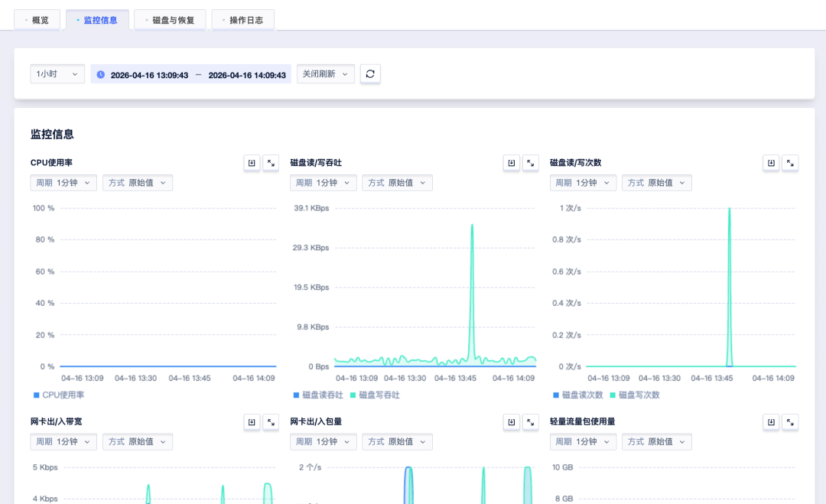
Task: Click the 磁盘读/写次数 chart title
Action: (576, 163)
